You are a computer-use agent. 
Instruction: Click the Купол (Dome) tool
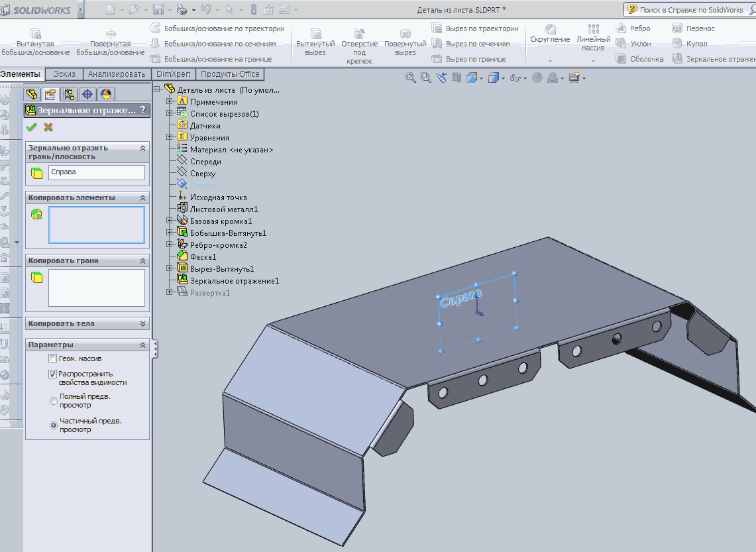690,44
